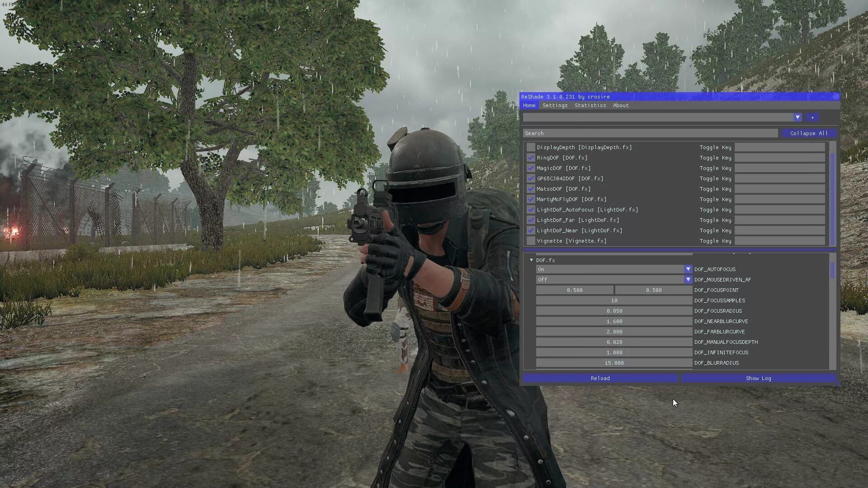Click the Add effect icon in ReShade
The height and width of the screenshot is (488, 868).
[812, 117]
